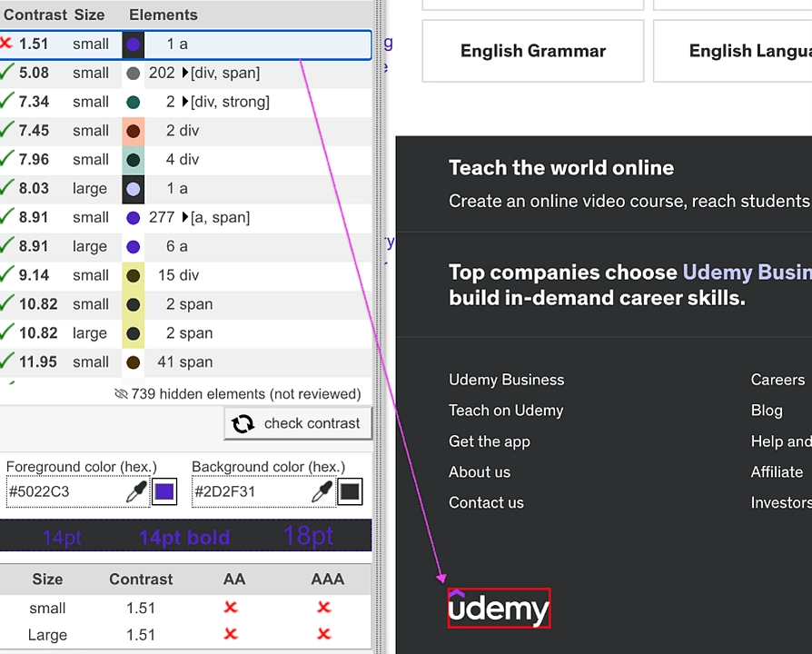Click the check contrast button
The width and height of the screenshot is (812, 654).
point(298,423)
